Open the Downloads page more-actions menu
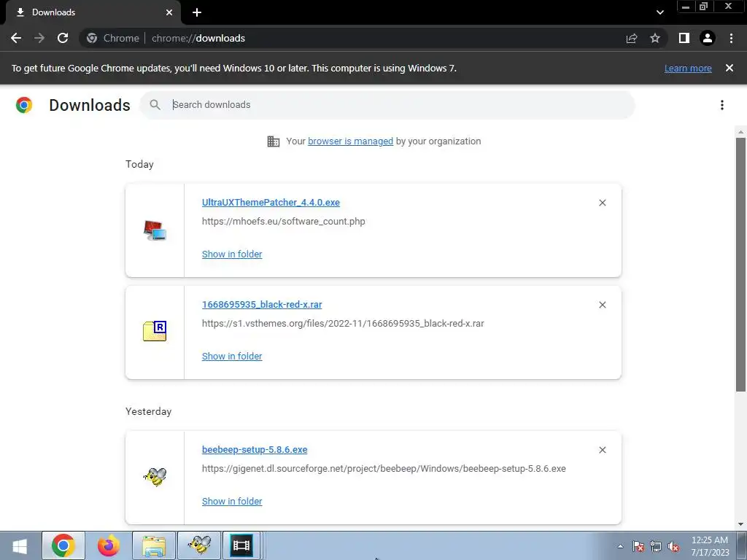This screenshot has width=747, height=560. point(722,105)
